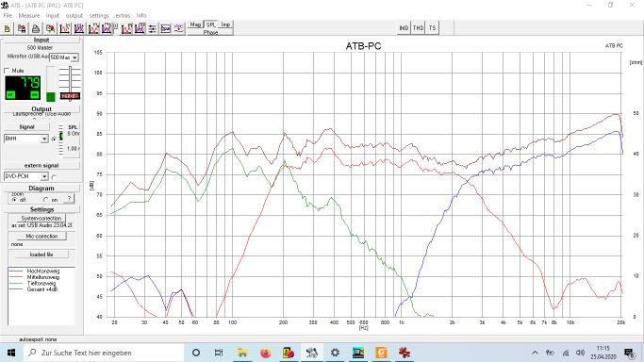Click the IMD measurement button
644x362 pixels.
(405, 28)
